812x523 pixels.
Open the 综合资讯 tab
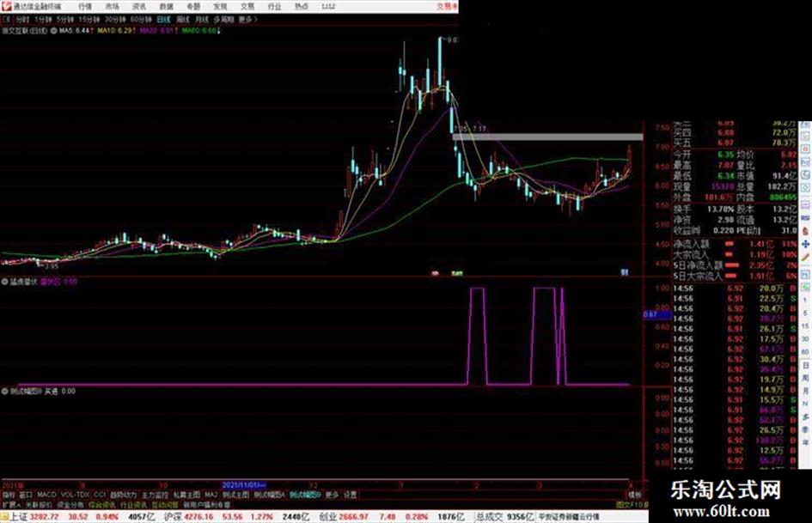(x=102, y=505)
